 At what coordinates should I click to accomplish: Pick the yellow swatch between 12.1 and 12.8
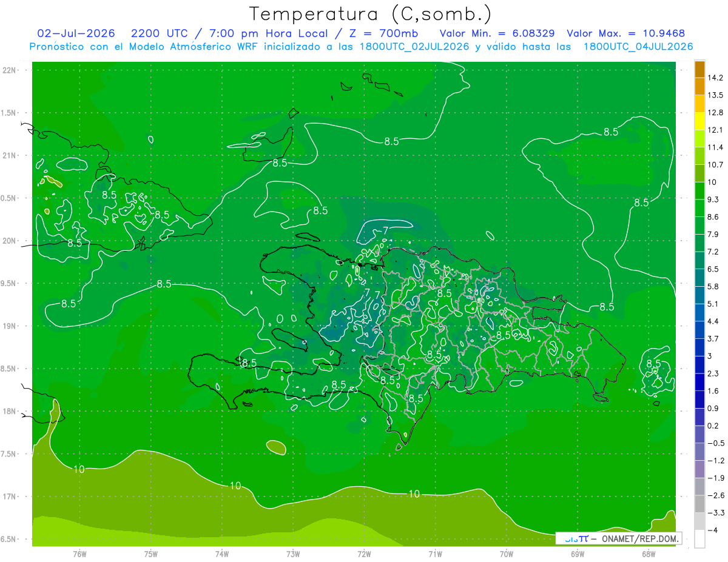[x=699, y=121]
